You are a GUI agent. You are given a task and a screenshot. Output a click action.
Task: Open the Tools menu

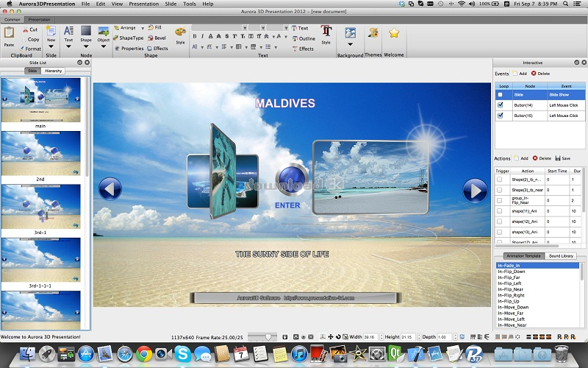coord(190,4)
